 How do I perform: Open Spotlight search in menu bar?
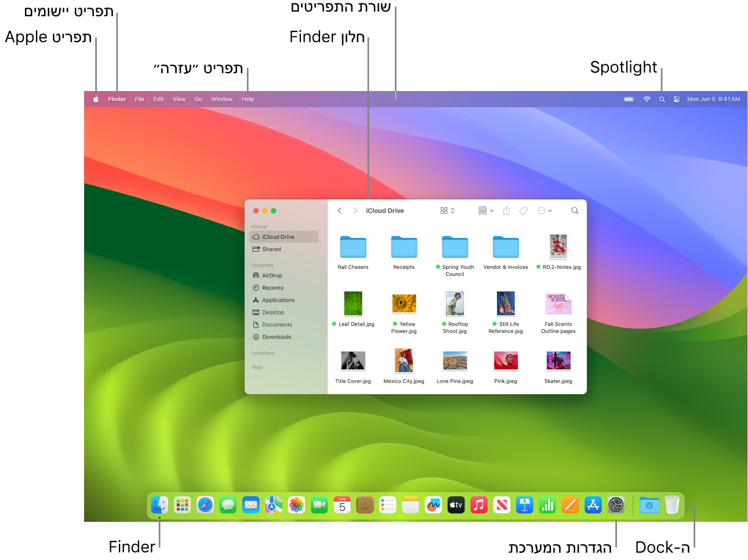click(x=662, y=99)
